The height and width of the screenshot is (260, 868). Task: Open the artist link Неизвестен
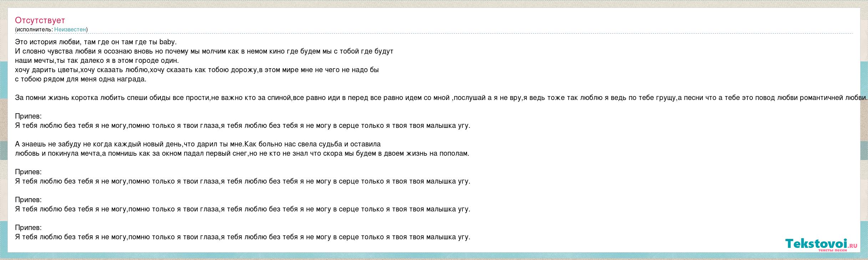[x=70, y=30]
